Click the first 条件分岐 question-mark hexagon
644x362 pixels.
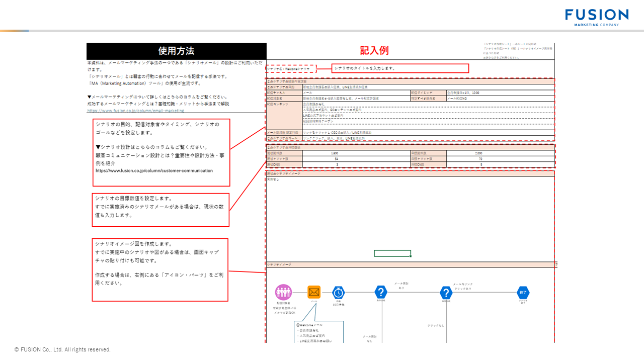(x=380, y=292)
